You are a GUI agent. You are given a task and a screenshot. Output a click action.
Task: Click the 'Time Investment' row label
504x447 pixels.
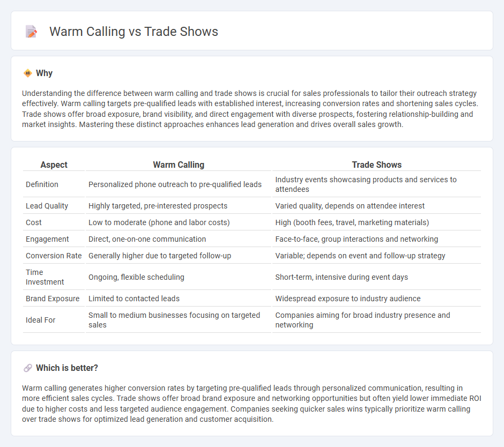tap(45, 277)
